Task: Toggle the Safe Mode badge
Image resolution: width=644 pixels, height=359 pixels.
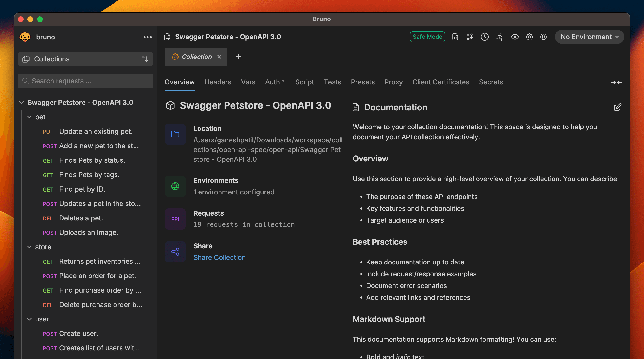Action: tap(427, 37)
